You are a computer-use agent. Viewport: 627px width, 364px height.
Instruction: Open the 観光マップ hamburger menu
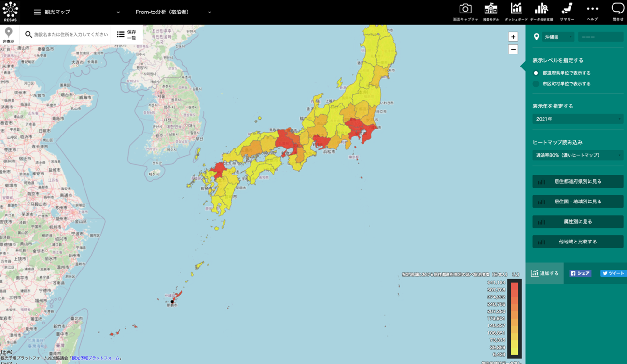click(x=37, y=12)
